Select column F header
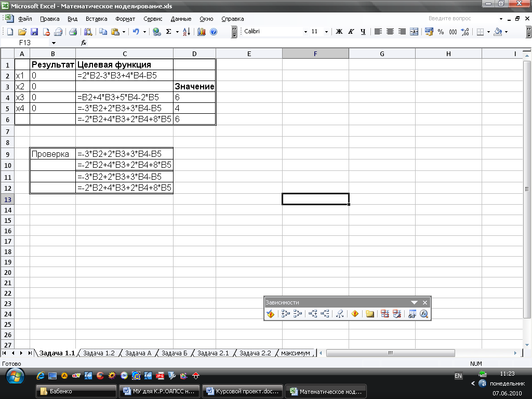The height and width of the screenshot is (399, 532). tap(315, 54)
